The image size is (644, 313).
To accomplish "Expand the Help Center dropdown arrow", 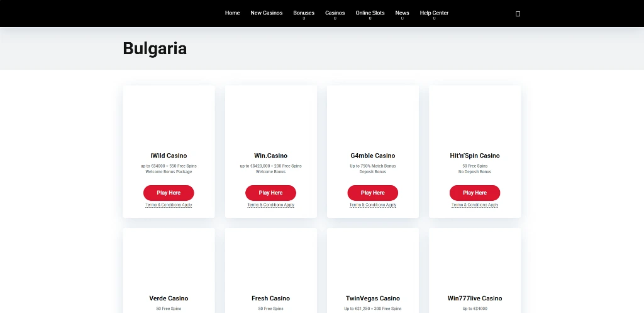I will [434, 18].
